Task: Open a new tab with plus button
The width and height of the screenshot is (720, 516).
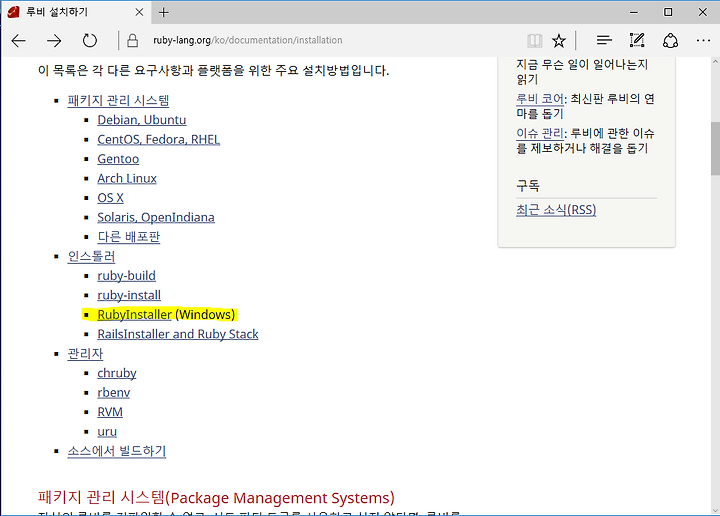Action: pyautogui.click(x=163, y=12)
